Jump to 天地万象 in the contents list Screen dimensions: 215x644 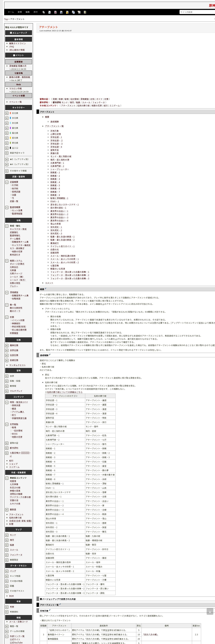coord(55,131)
